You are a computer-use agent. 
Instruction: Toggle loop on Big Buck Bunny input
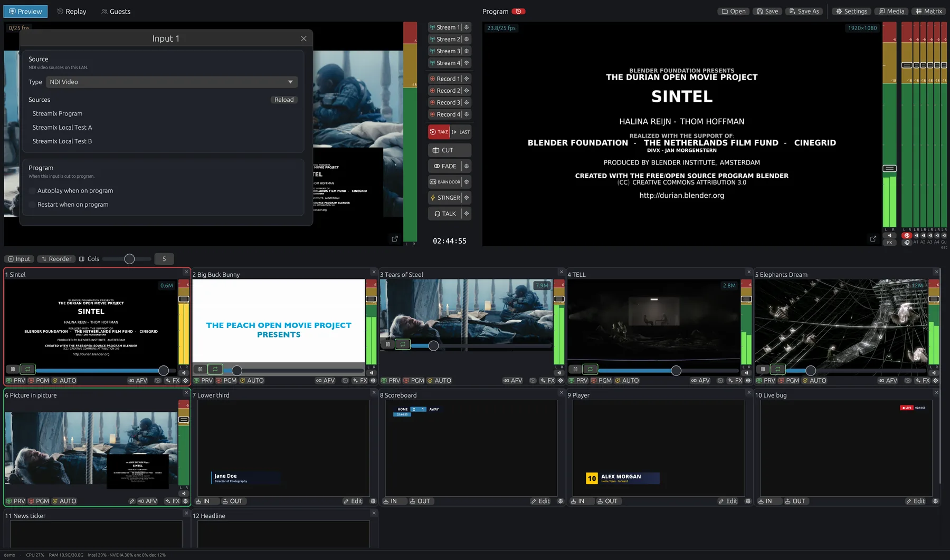pyautogui.click(x=215, y=369)
